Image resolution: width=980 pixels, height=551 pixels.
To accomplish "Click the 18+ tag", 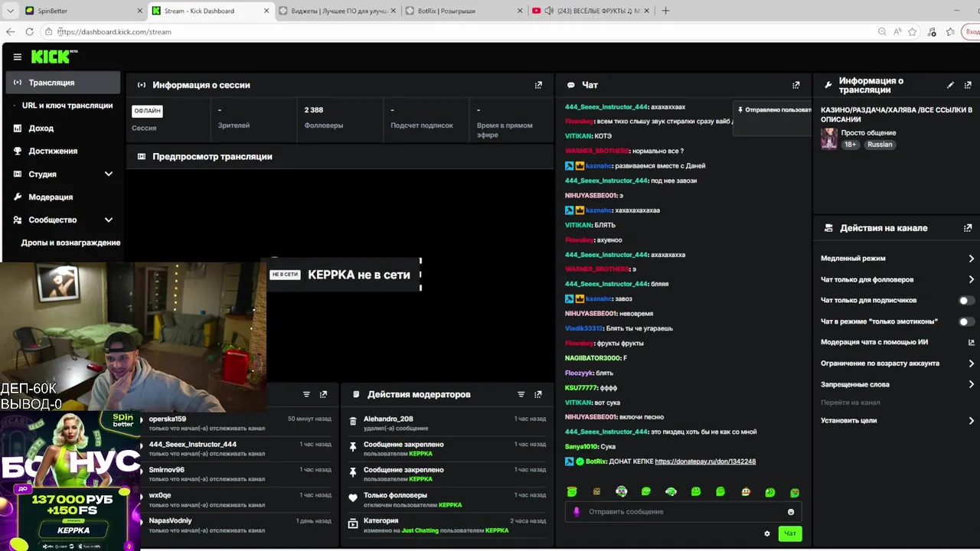I will click(x=851, y=144).
